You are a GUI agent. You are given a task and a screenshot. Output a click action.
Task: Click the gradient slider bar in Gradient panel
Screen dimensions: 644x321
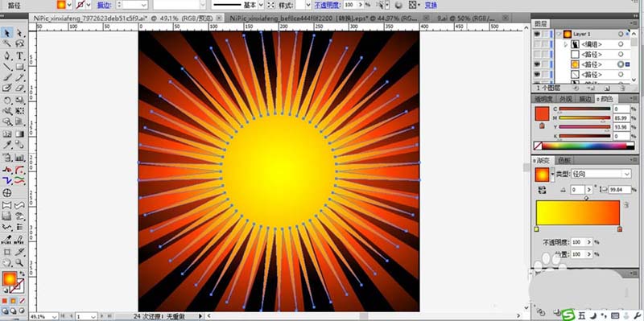(577, 212)
